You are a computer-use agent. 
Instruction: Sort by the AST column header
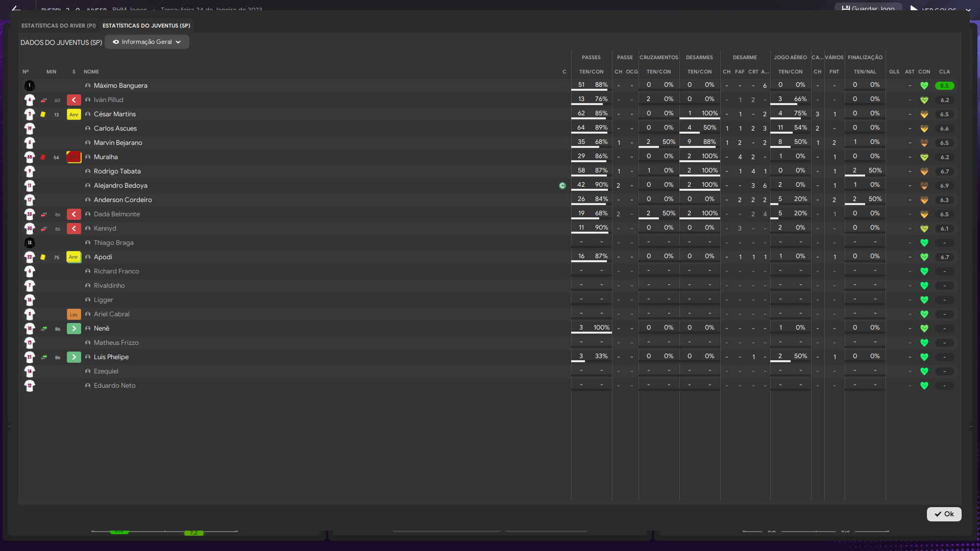coord(910,72)
